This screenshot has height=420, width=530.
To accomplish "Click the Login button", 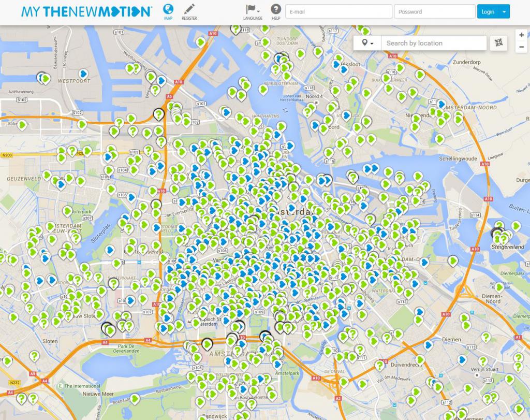I will tap(488, 11).
